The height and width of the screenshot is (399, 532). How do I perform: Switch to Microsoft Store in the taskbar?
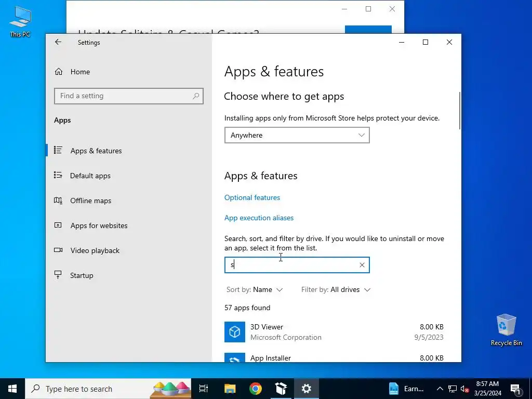tap(281, 389)
